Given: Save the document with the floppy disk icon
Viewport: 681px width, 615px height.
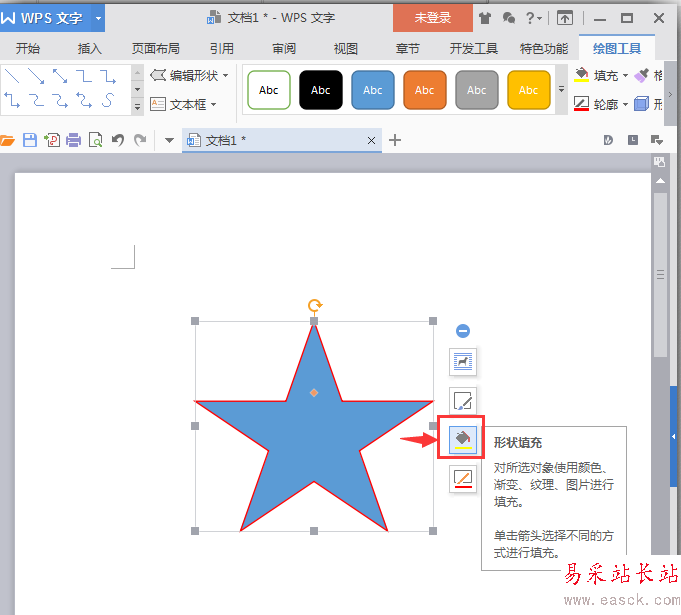Looking at the screenshot, I should pos(30,140).
